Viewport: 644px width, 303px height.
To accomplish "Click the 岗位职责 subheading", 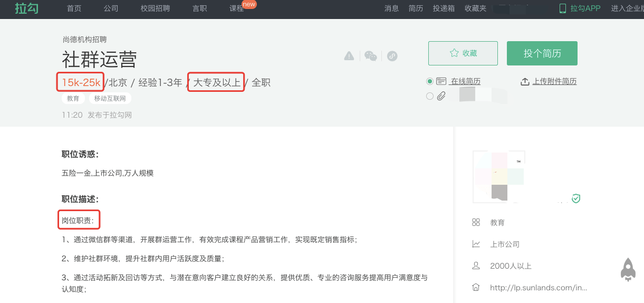I will click(78, 220).
